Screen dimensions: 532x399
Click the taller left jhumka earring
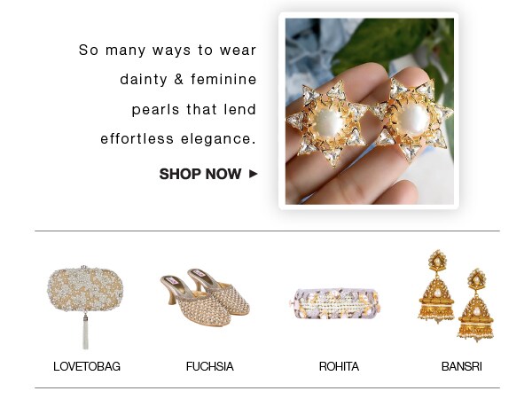[x=436, y=286]
